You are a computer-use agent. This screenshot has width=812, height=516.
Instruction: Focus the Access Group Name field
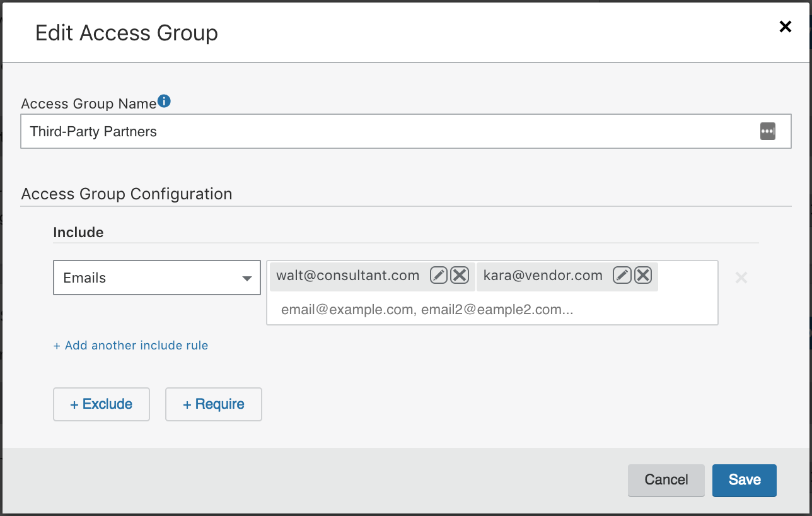406,131
